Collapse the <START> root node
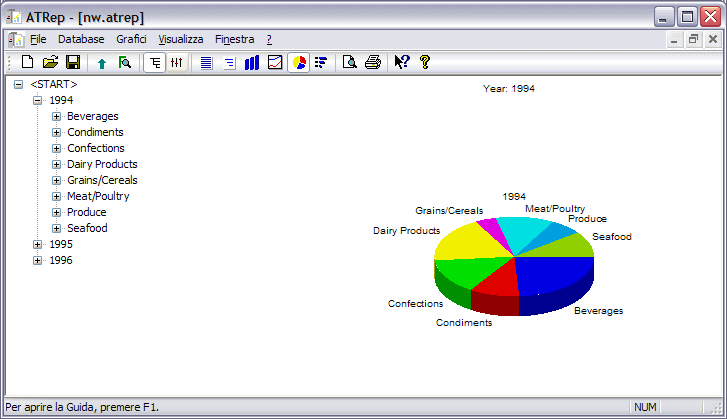The width and height of the screenshot is (727, 419). click(x=19, y=84)
